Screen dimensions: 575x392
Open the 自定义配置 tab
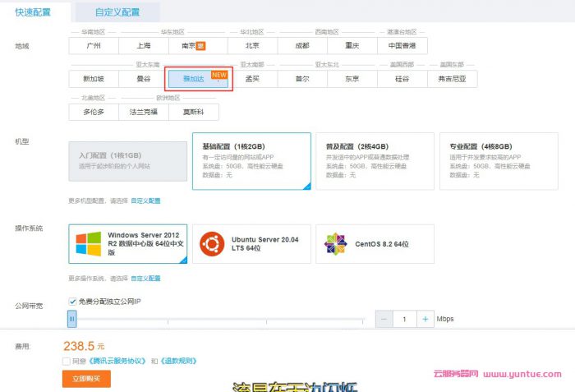pos(117,12)
